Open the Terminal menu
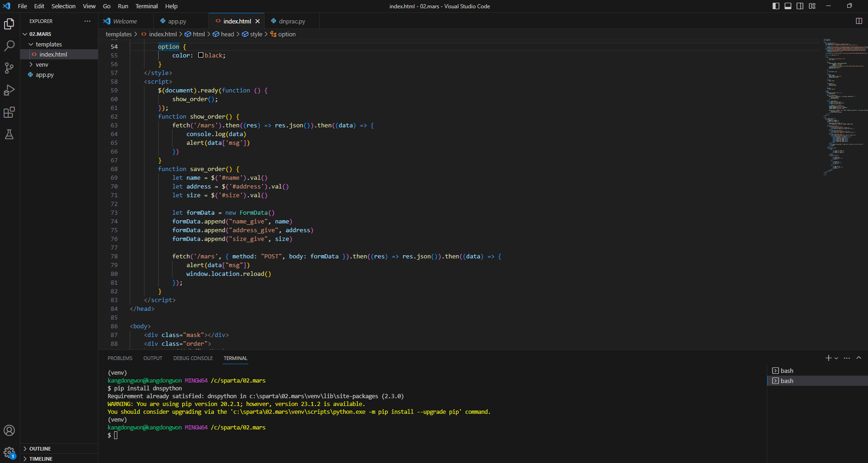Viewport: 868px width, 463px height. click(x=147, y=6)
